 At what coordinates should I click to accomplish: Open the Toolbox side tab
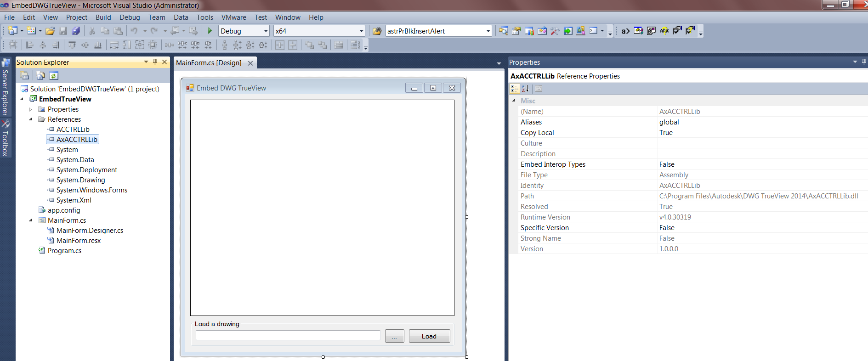pos(6,138)
